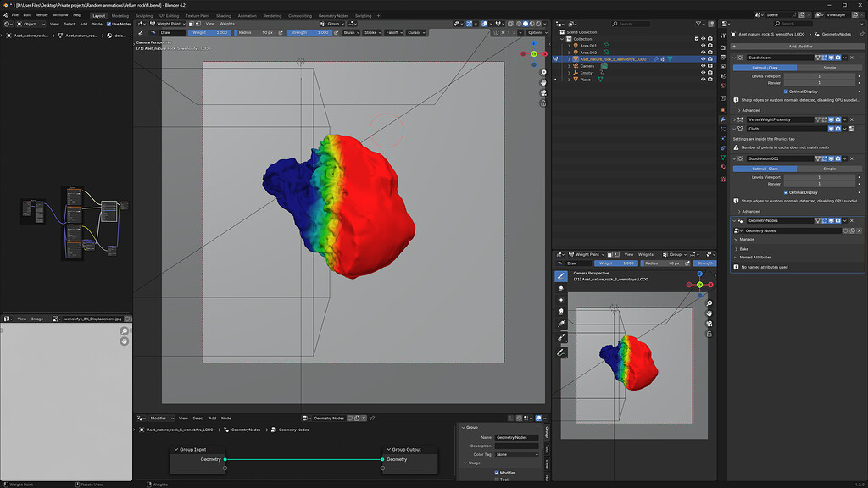Open Color Tag dropdown set to None

tap(516, 454)
